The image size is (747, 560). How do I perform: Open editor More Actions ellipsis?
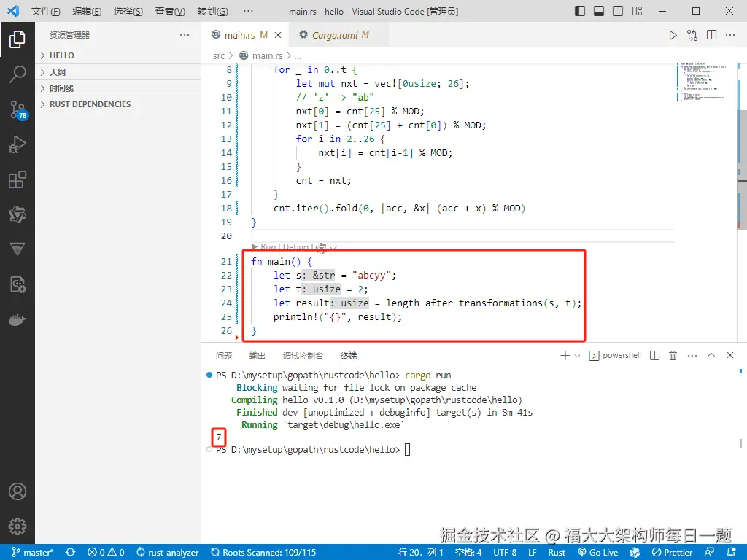click(729, 35)
